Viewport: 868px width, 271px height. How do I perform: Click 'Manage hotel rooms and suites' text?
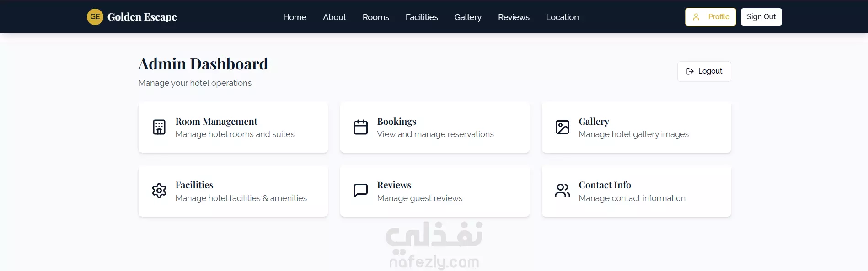pos(235,134)
